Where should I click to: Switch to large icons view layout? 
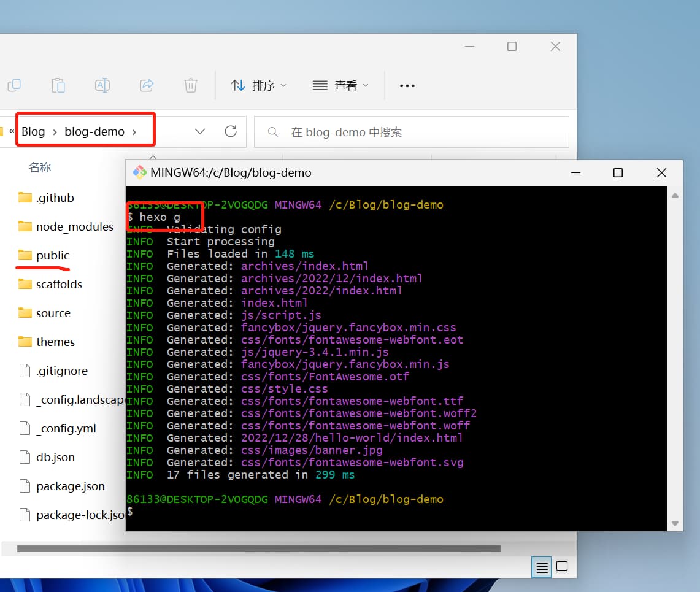(x=562, y=567)
